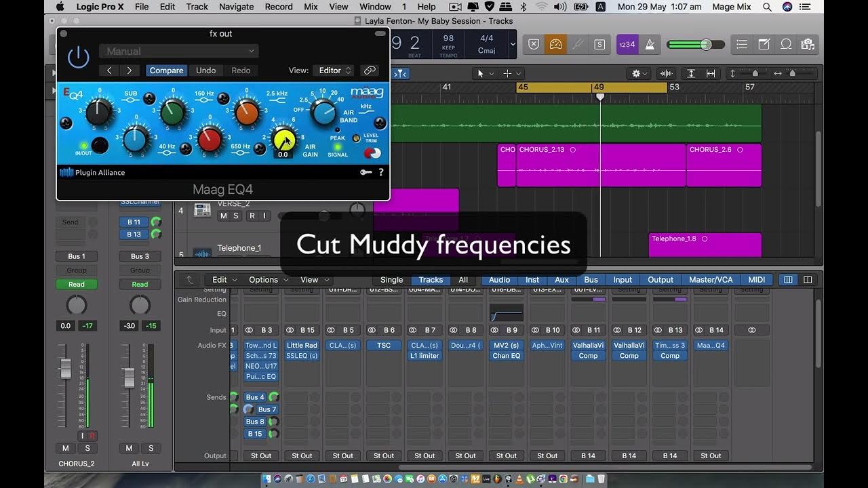Open the tracks gear settings menu
This screenshot has width=868, height=488.
click(x=639, y=73)
